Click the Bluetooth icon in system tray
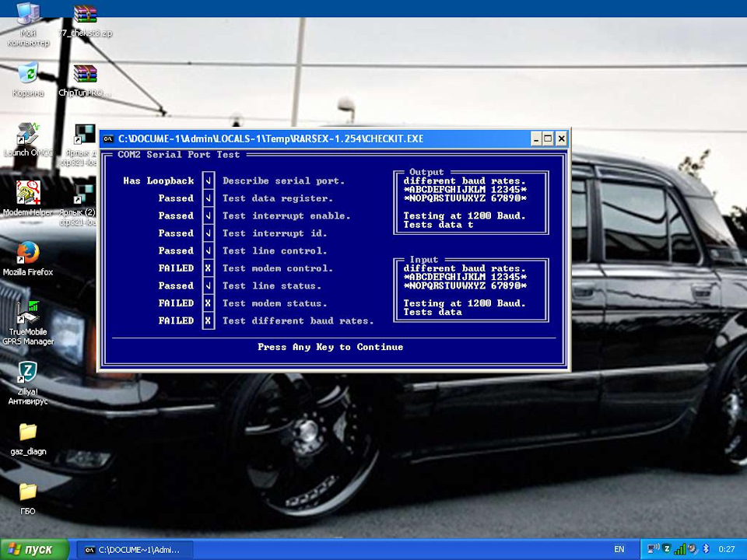Image resolution: width=747 pixels, height=560 pixels. (705, 549)
